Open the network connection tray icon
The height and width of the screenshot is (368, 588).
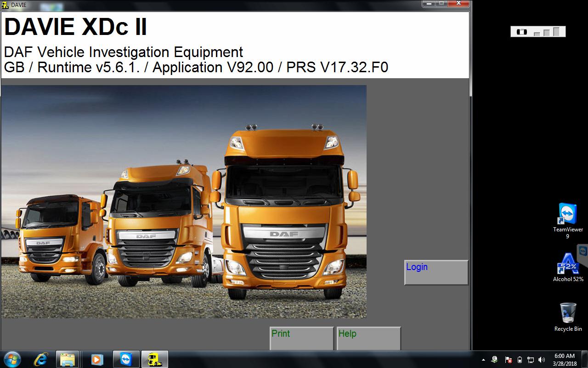click(x=531, y=360)
